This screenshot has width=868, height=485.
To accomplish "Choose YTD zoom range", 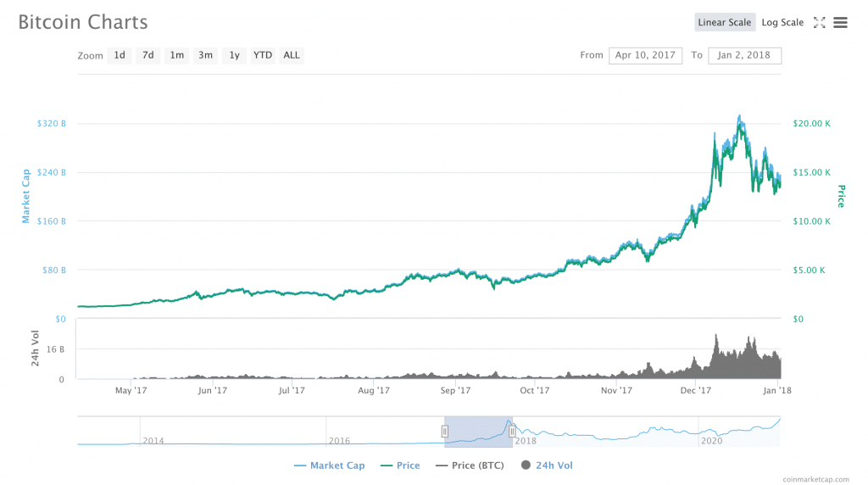I will tap(263, 56).
